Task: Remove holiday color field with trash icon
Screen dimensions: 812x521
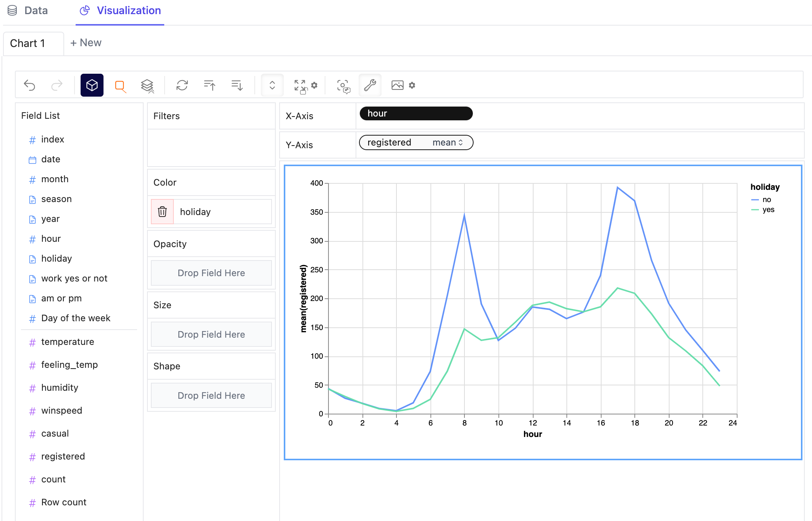Action: pos(162,211)
